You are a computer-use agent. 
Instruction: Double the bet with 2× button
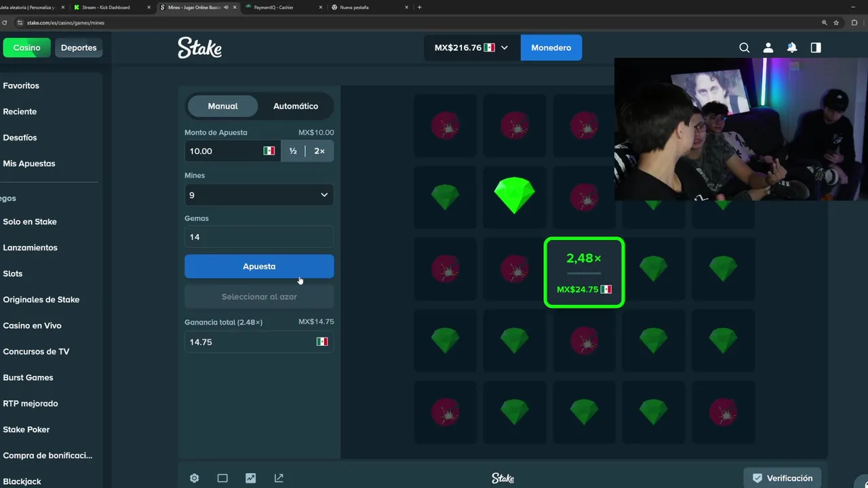(319, 150)
